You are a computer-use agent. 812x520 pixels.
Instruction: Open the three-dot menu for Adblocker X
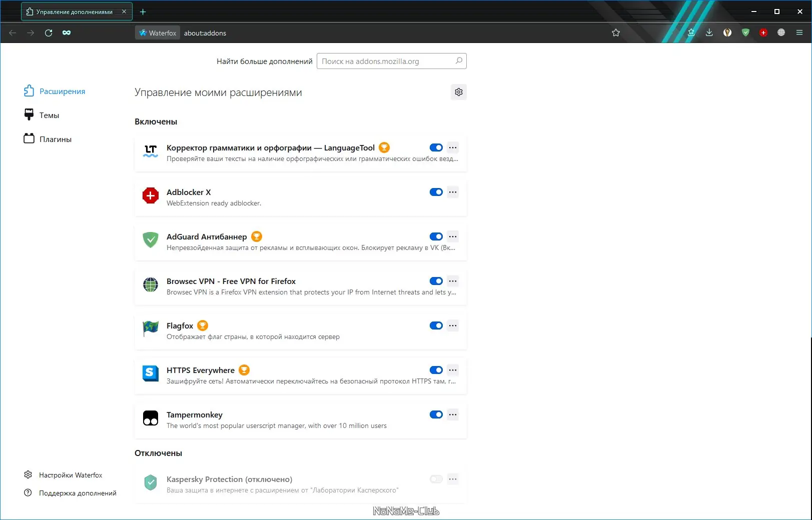click(x=453, y=192)
